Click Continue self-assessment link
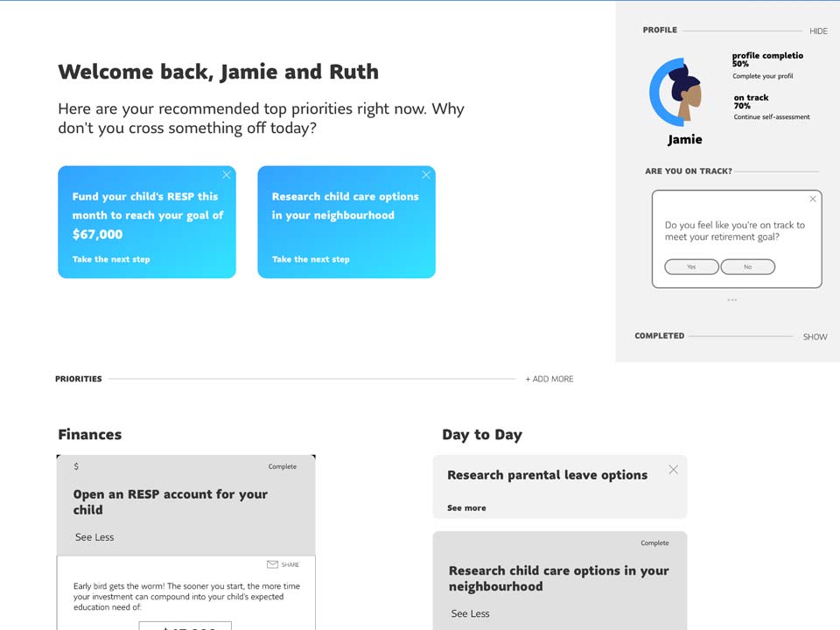Viewport: 840px width, 630px height. pos(772,116)
